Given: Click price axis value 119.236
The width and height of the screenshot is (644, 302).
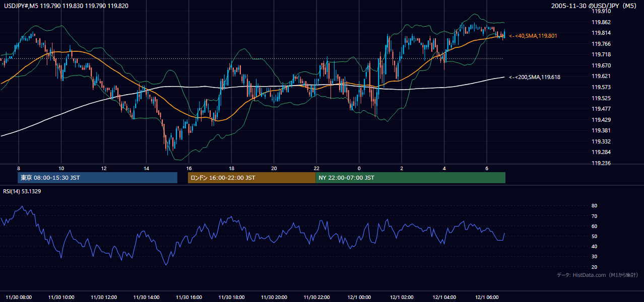Looking at the screenshot, I should click(601, 163).
